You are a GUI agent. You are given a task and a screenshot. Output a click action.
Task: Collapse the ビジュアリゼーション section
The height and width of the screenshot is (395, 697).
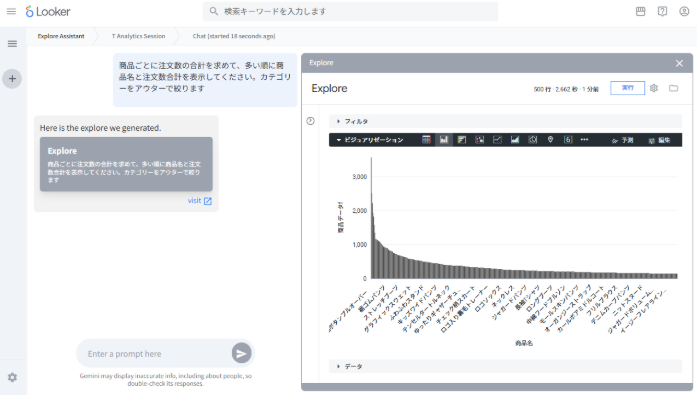point(370,140)
